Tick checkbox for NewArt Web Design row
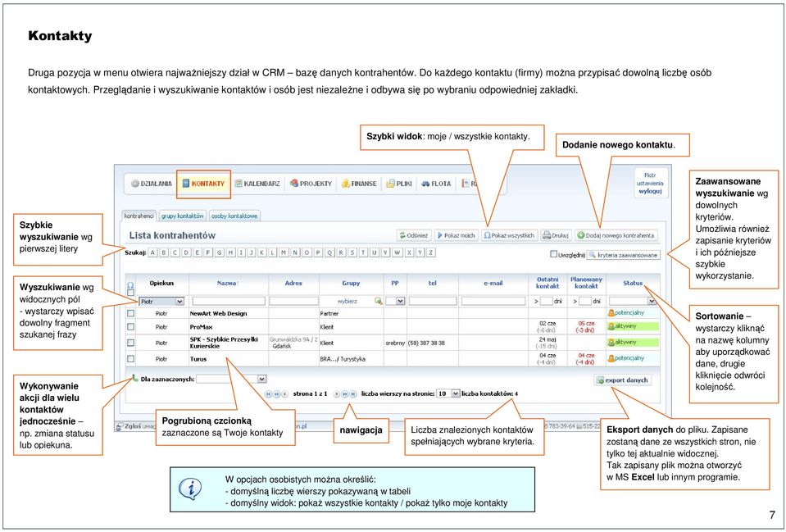The image size is (786, 532). pyautogui.click(x=131, y=313)
